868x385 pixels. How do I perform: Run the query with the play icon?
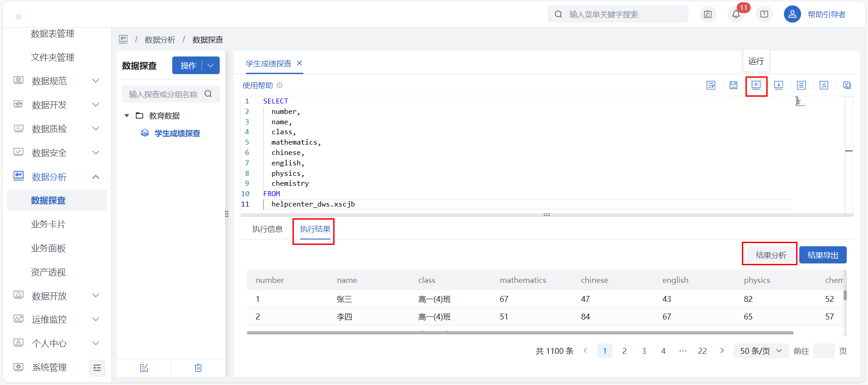pyautogui.click(x=756, y=85)
